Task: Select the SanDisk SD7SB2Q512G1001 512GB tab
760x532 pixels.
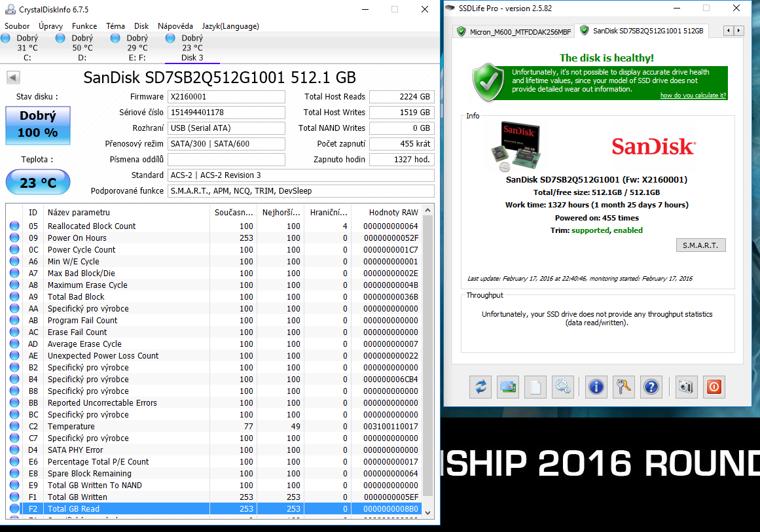Action: pyautogui.click(x=642, y=31)
